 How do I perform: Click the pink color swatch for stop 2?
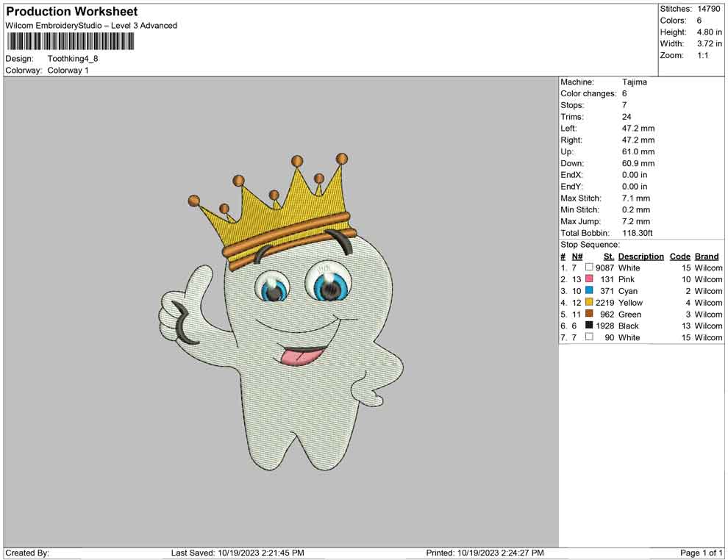click(x=589, y=279)
